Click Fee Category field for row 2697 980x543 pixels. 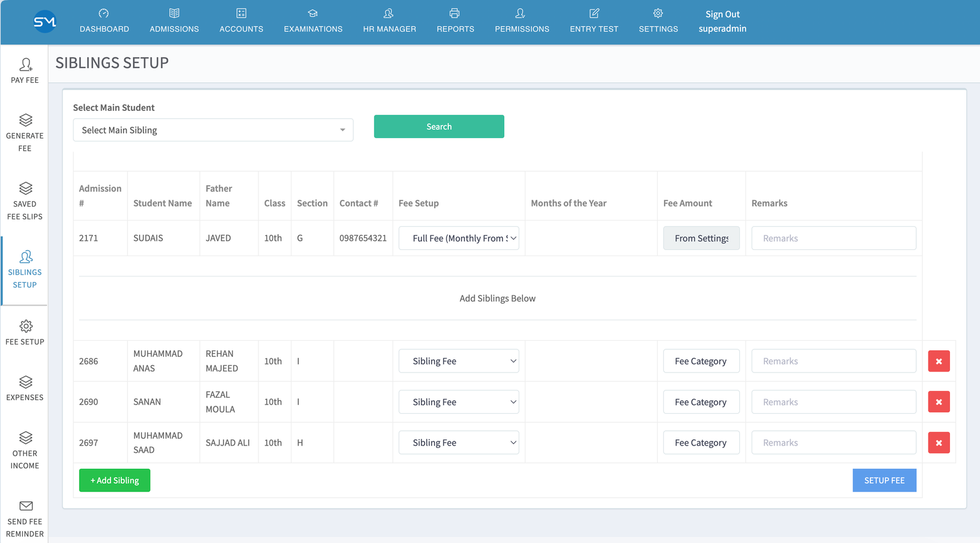click(x=701, y=442)
